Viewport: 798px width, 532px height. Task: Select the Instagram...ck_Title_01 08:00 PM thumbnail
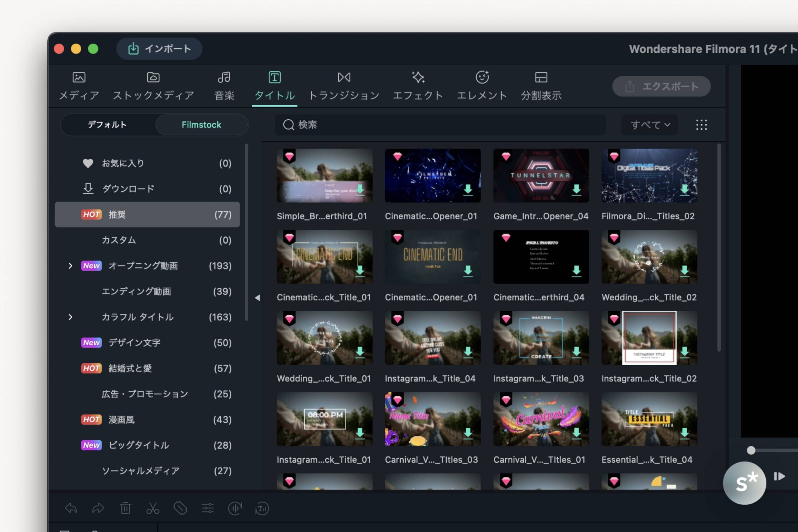pyautogui.click(x=324, y=419)
